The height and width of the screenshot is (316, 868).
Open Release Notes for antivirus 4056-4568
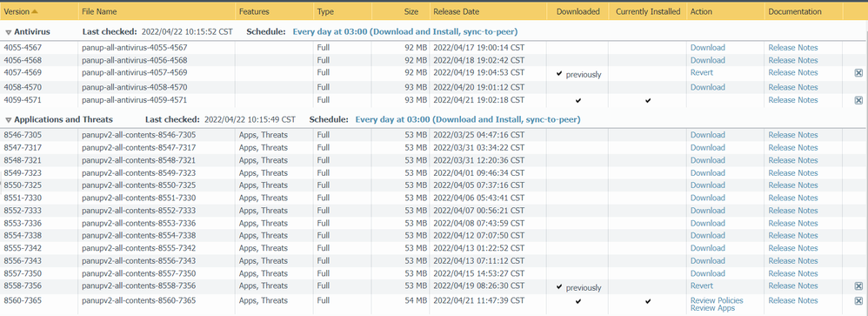point(792,60)
